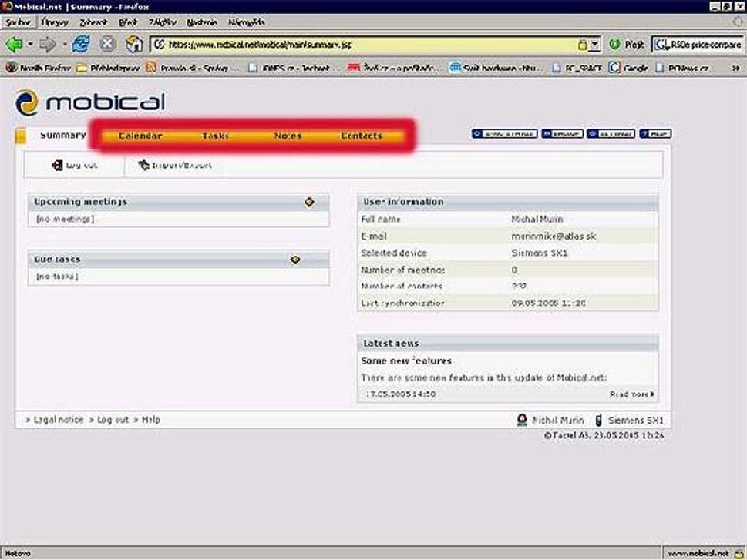Click the question-mark Help button above the panel

coord(655,134)
